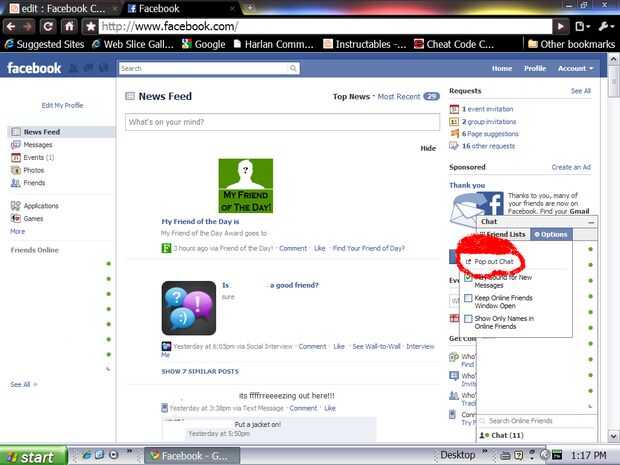Viewport: 620px width, 465px height.
Task: Open the Google bookmark
Action: [x=204, y=44]
